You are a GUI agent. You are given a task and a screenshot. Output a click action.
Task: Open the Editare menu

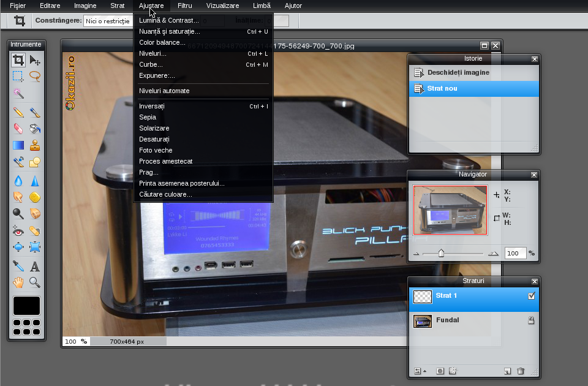click(50, 6)
